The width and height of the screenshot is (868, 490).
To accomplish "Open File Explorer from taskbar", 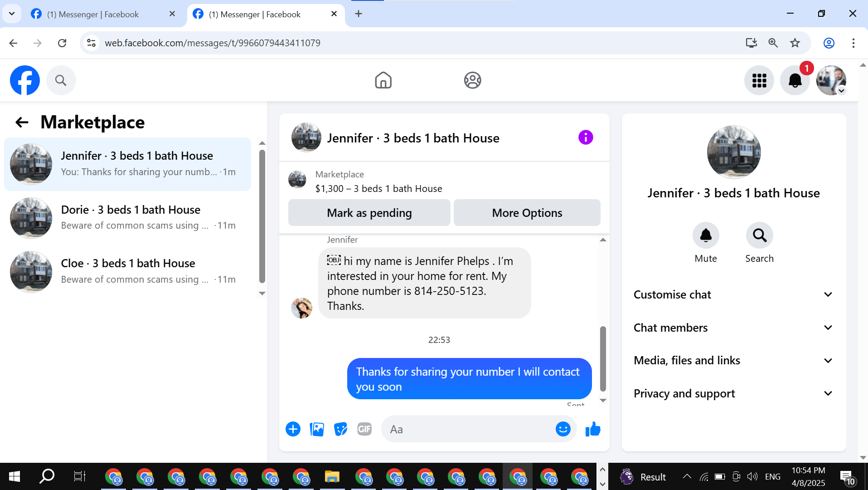I will pos(332,476).
